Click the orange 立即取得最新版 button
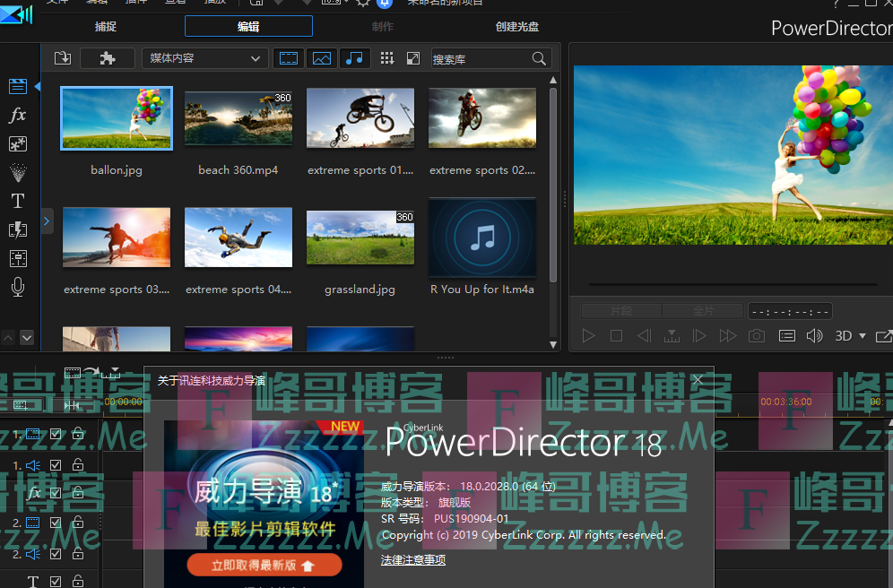This screenshot has height=588, width=893. pos(264,565)
